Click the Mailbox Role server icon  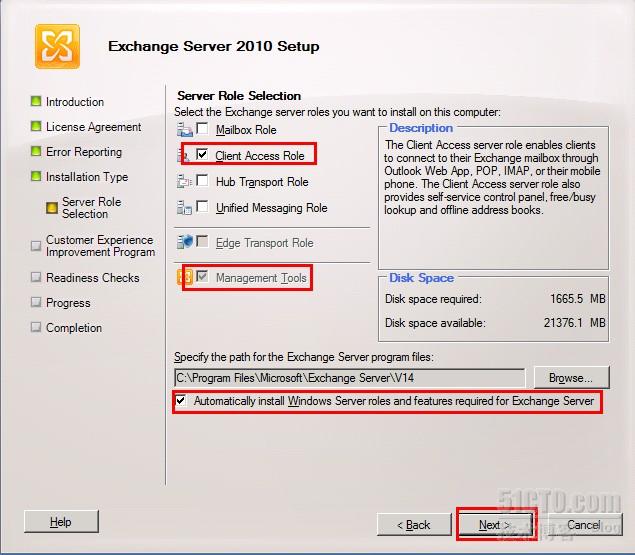coord(185,130)
